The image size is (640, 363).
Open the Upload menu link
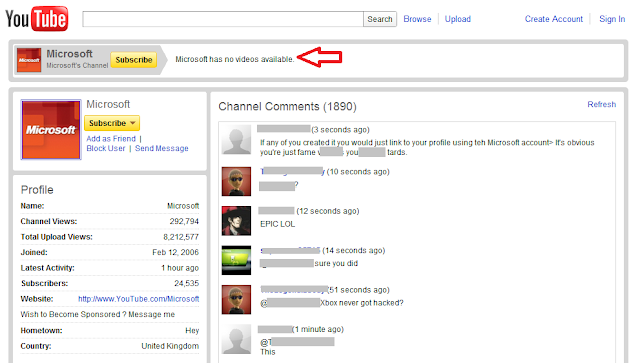458,19
